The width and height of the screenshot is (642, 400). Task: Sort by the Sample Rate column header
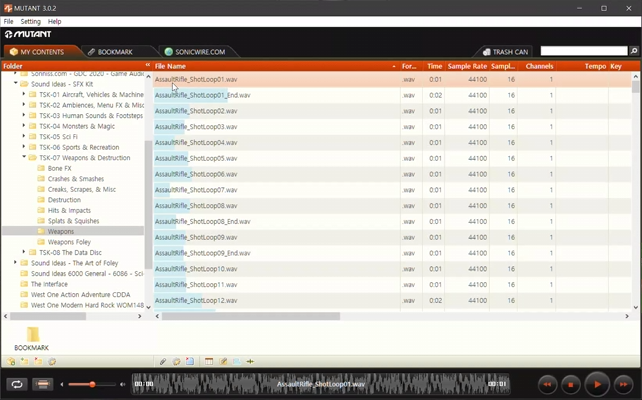(467, 66)
